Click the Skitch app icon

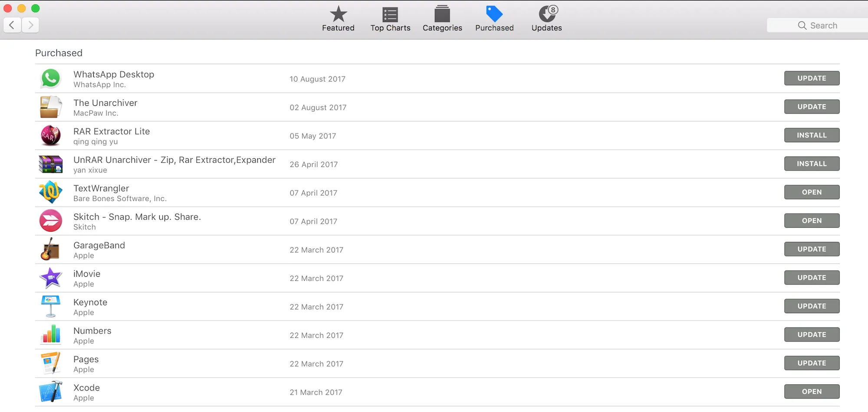point(51,221)
